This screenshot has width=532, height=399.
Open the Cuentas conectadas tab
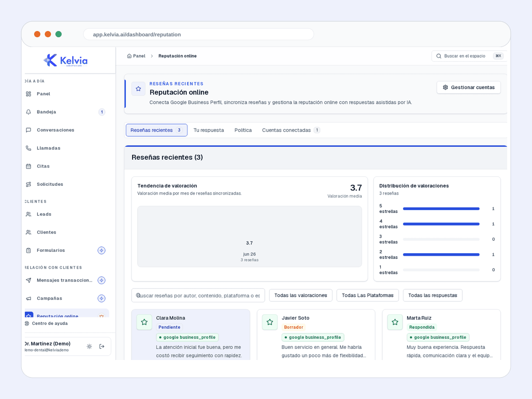[291, 130]
